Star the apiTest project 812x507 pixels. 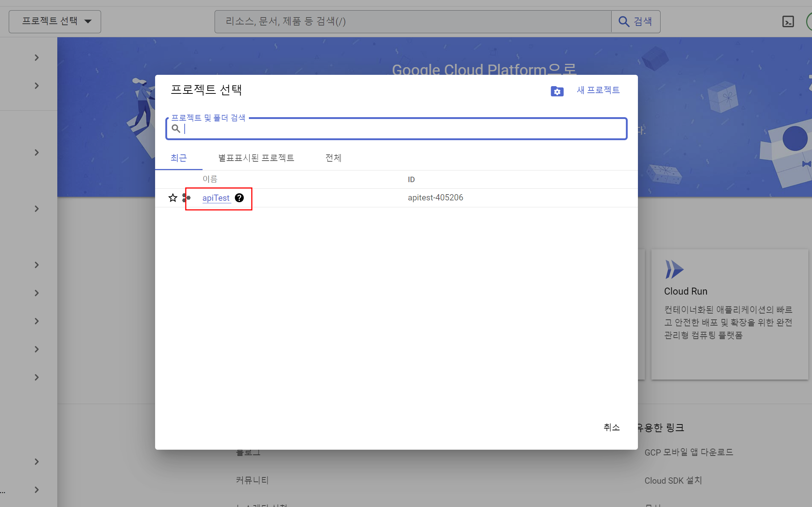[173, 198]
